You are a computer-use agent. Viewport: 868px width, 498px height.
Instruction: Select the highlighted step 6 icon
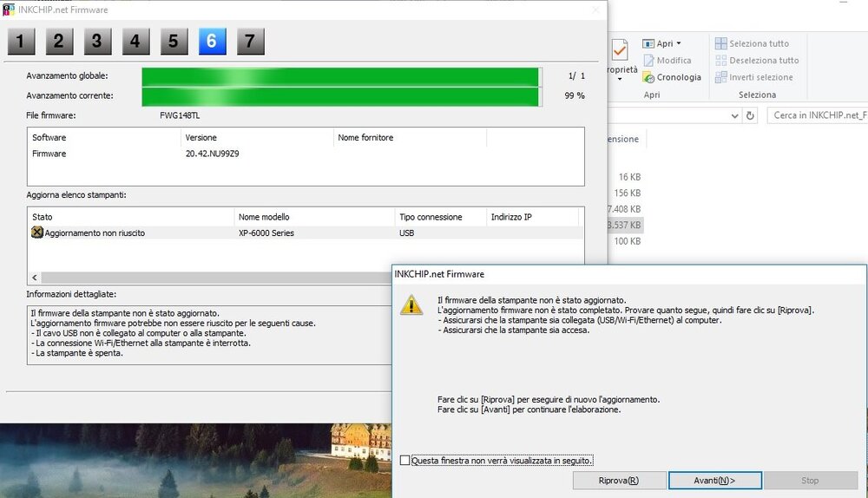coord(212,42)
